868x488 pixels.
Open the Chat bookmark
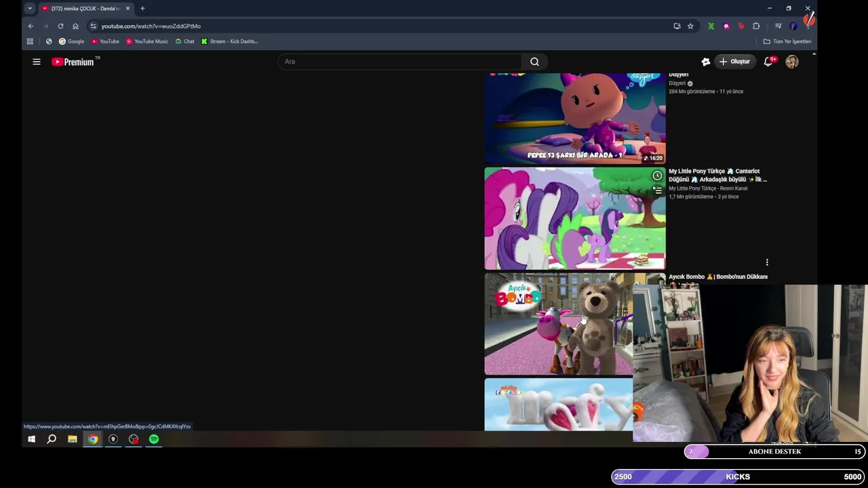184,41
